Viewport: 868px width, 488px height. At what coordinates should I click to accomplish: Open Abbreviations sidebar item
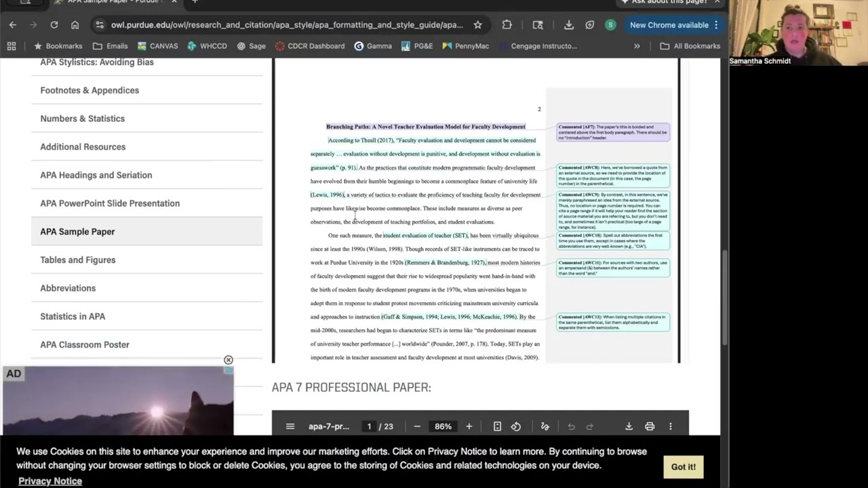(68, 288)
